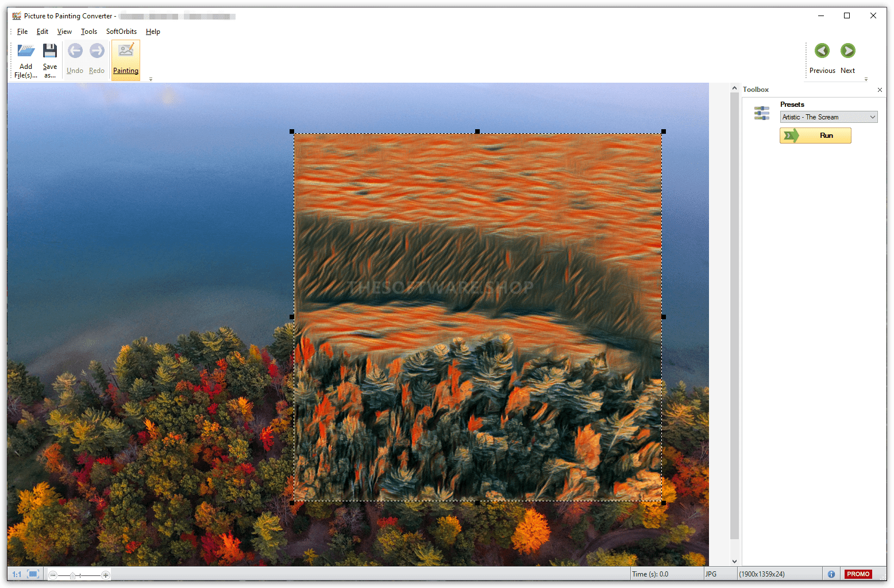Expand main toolbar overflow options arrow
This screenshot has height=588, width=894.
tap(151, 79)
